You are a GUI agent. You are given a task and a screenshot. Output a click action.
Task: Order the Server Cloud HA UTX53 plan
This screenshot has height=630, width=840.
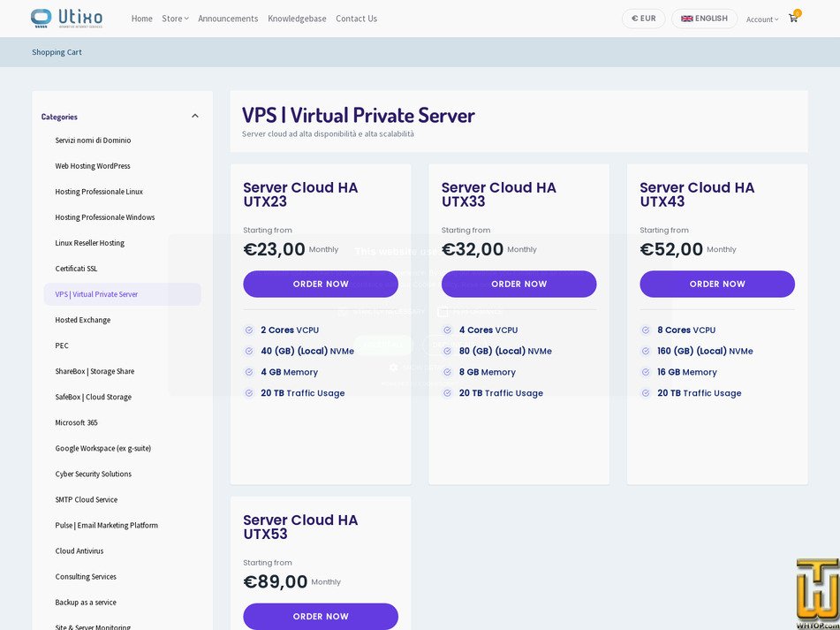point(321,617)
